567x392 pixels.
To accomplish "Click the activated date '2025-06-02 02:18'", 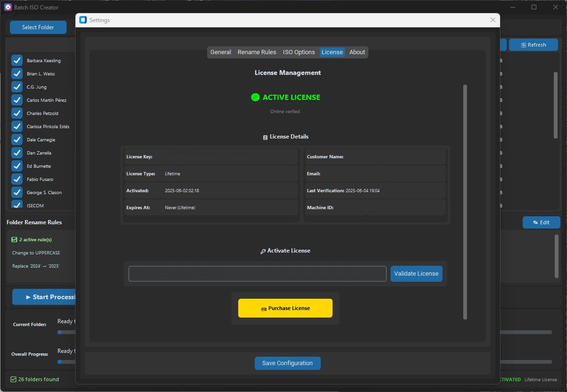I will pyautogui.click(x=182, y=191).
